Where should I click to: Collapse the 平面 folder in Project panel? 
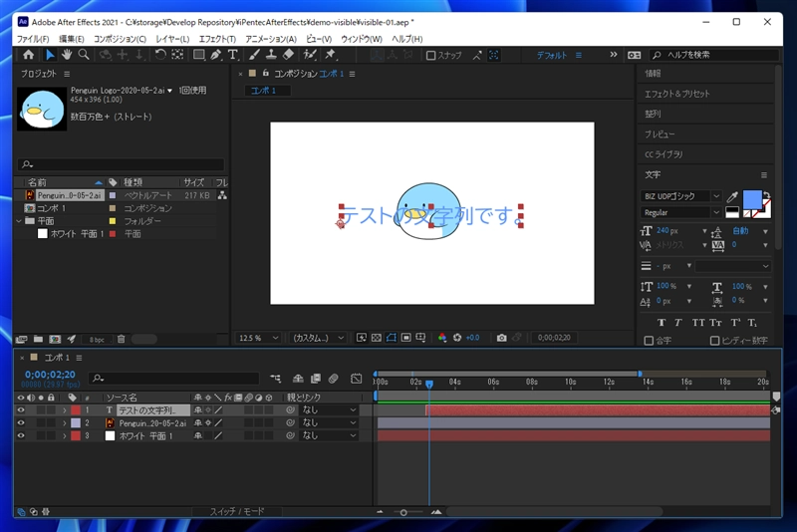(x=19, y=220)
